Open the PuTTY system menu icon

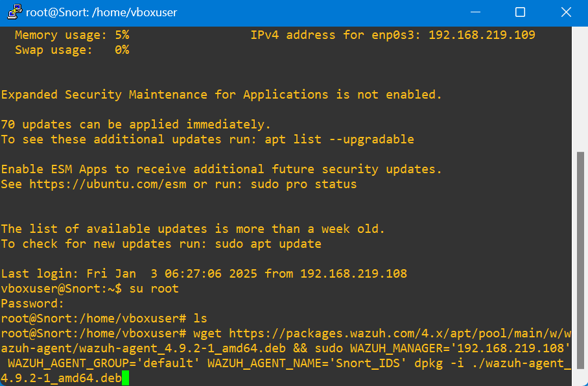(14, 12)
